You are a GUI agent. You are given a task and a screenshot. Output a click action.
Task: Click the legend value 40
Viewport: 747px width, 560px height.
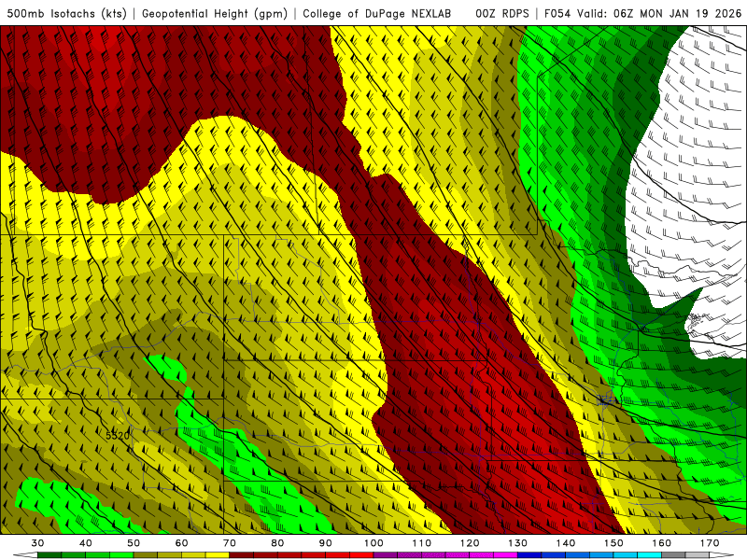pos(86,543)
